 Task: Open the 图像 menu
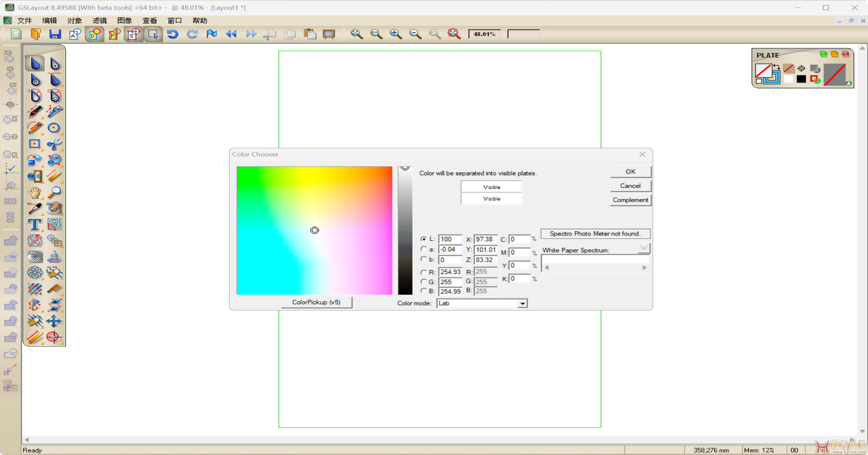[x=124, y=20]
